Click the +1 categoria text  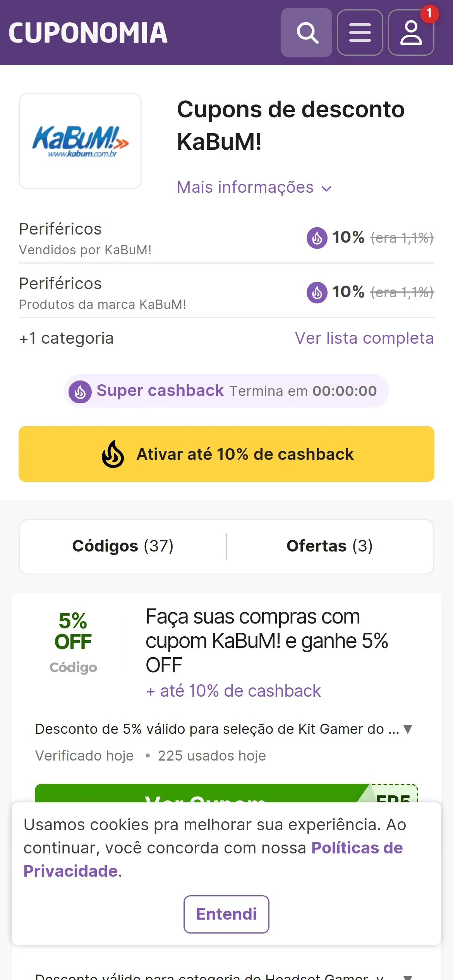66,338
